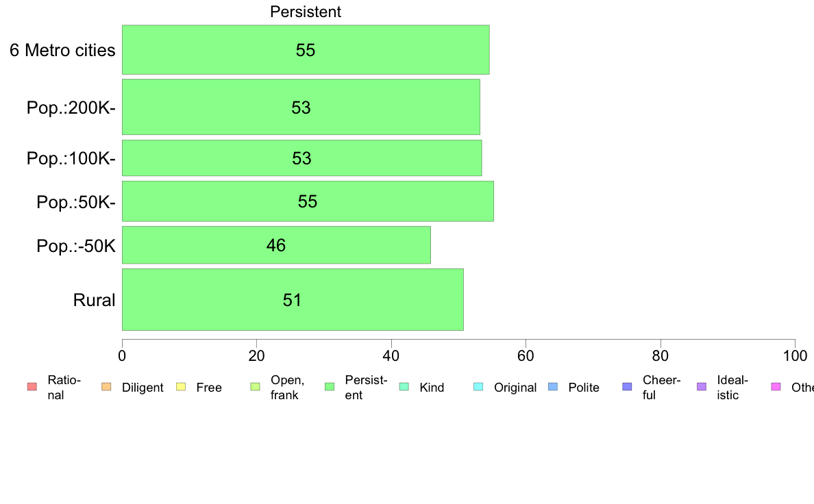Click the Rational red legend swatch
This screenshot has height=504, width=814.
click(x=32, y=387)
